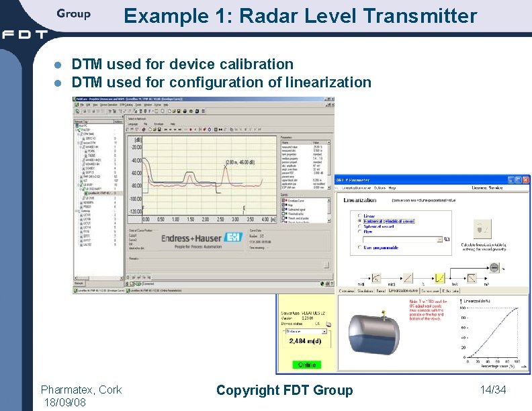This screenshot has width=532, height=411.
Task: Click the Curves list scrollbar
Action: pyautogui.click(x=328, y=210)
